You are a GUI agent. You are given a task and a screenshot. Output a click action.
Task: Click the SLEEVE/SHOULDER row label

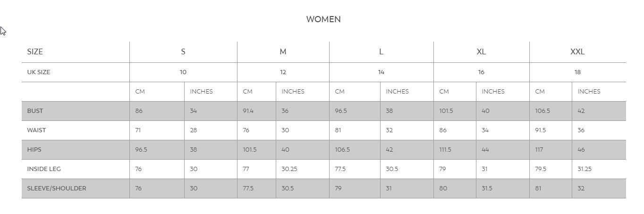coord(57,188)
